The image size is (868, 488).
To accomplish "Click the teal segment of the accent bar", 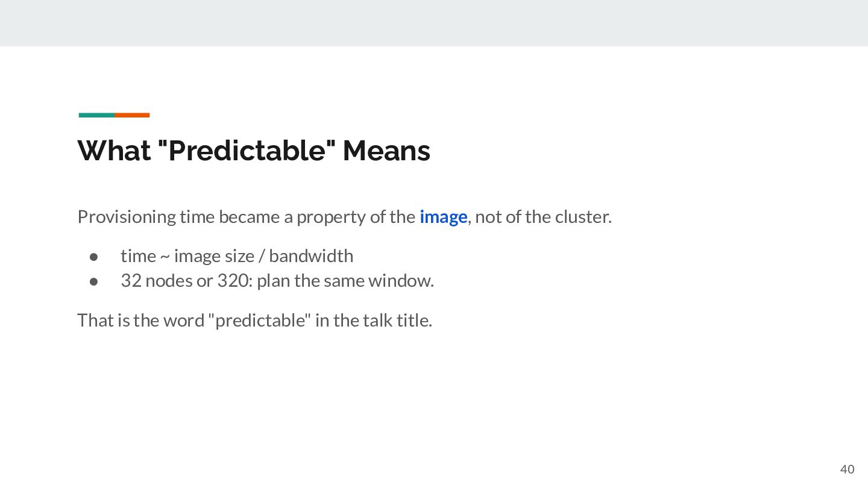I will point(96,115).
